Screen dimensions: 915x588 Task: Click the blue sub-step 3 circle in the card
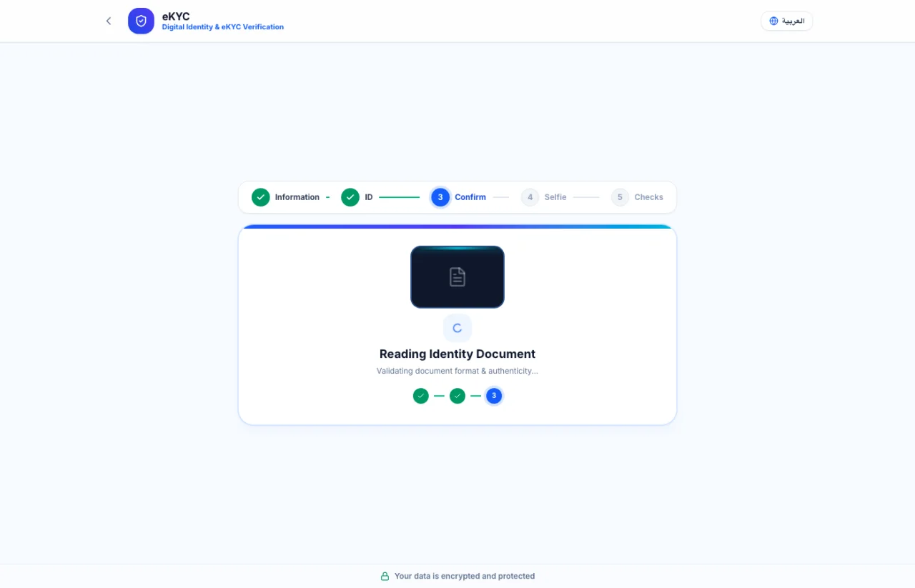(x=494, y=396)
